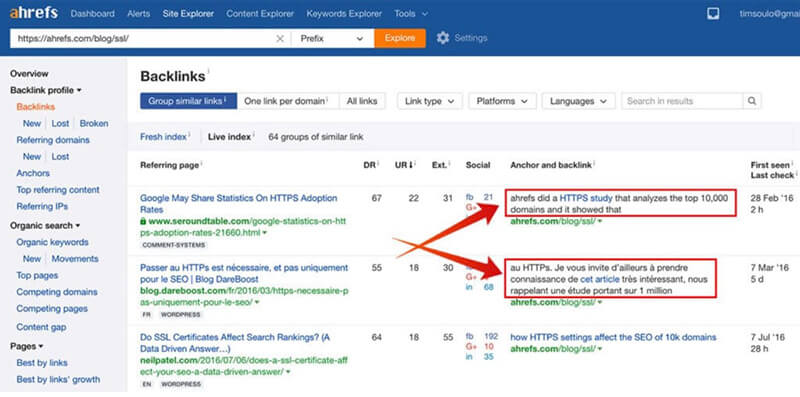Viewport: 800px width, 397px height.
Task: Open Top pages in sidebar
Action: click(37, 276)
